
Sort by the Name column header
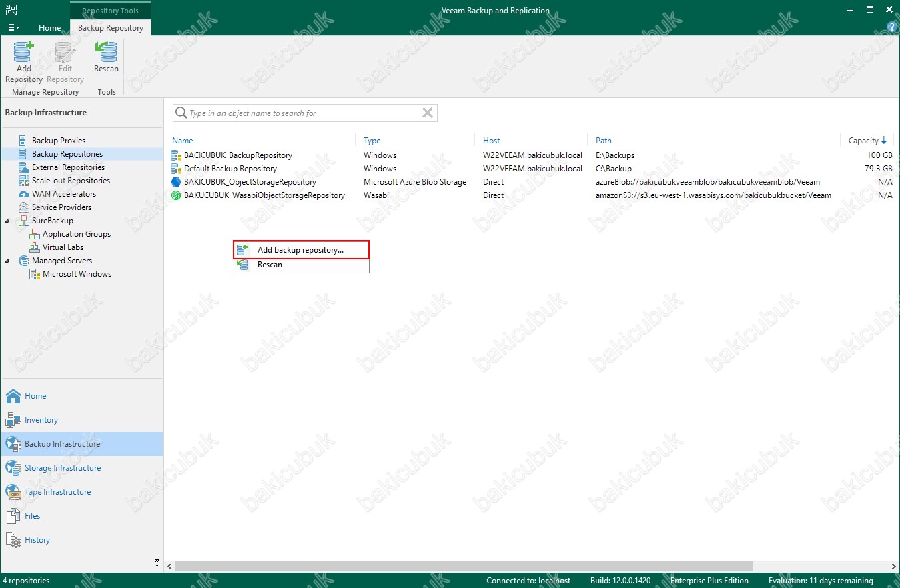pyautogui.click(x=183, y=141)
